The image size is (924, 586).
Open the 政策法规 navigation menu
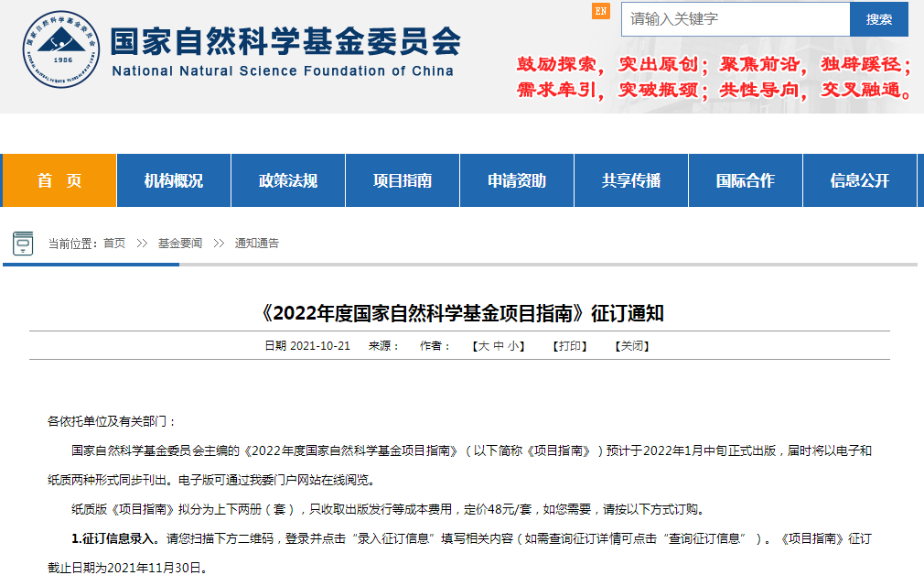288,180
